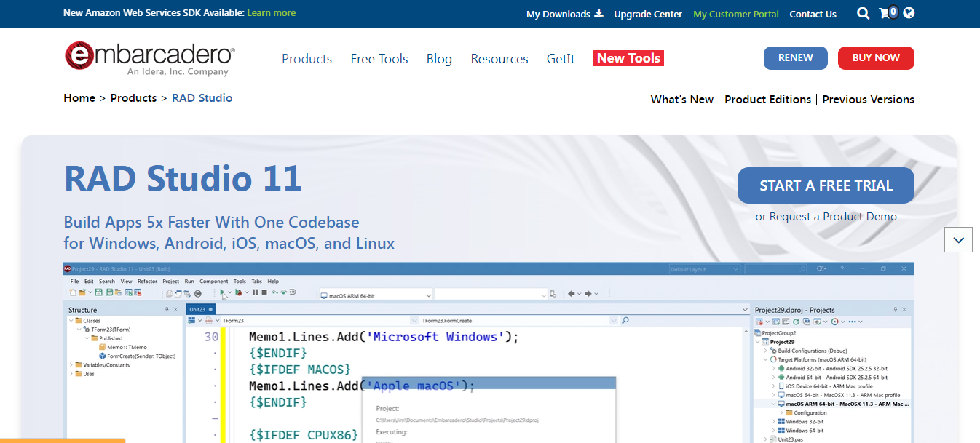Collapse the Published folder node
This screenshot has height=443, width=980.
87,338
